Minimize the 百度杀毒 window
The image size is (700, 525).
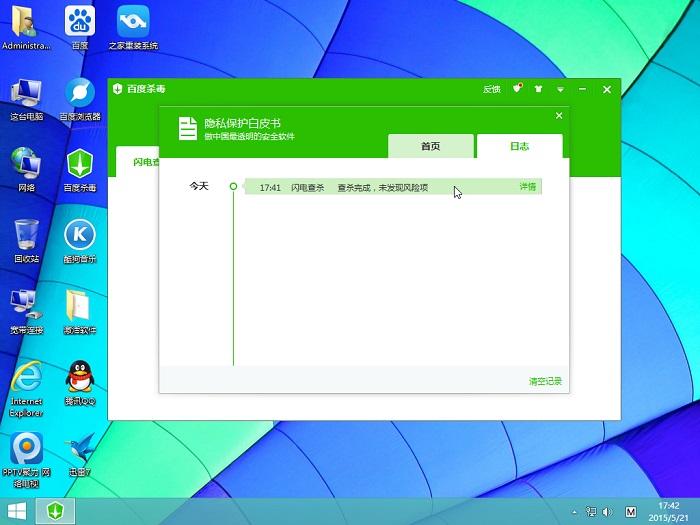point(582,89)
